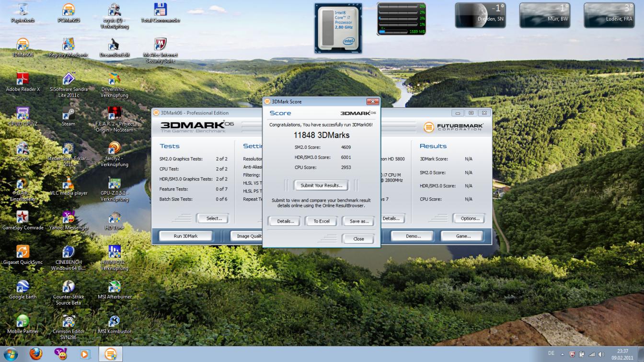Screen dimensions: 644x362
Task: Open the DreamBoxEdit desktop icon
Action: pos(114,47)
